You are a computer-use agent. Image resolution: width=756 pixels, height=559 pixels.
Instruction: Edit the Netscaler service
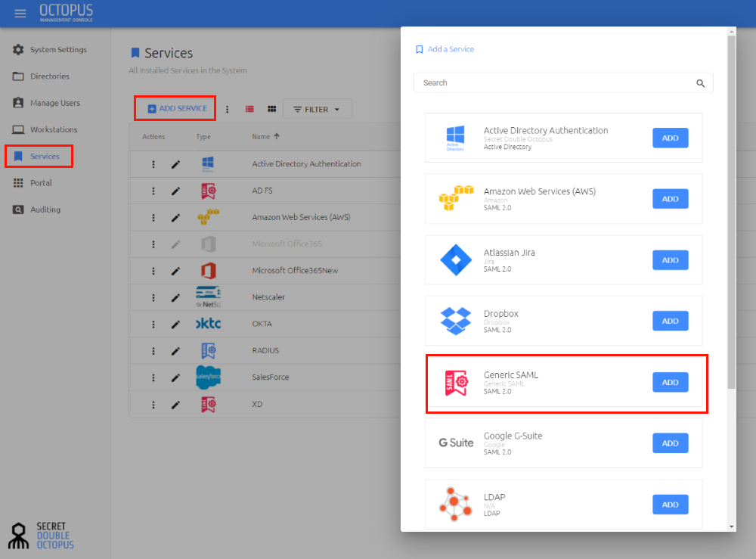(x=176, y=297)
